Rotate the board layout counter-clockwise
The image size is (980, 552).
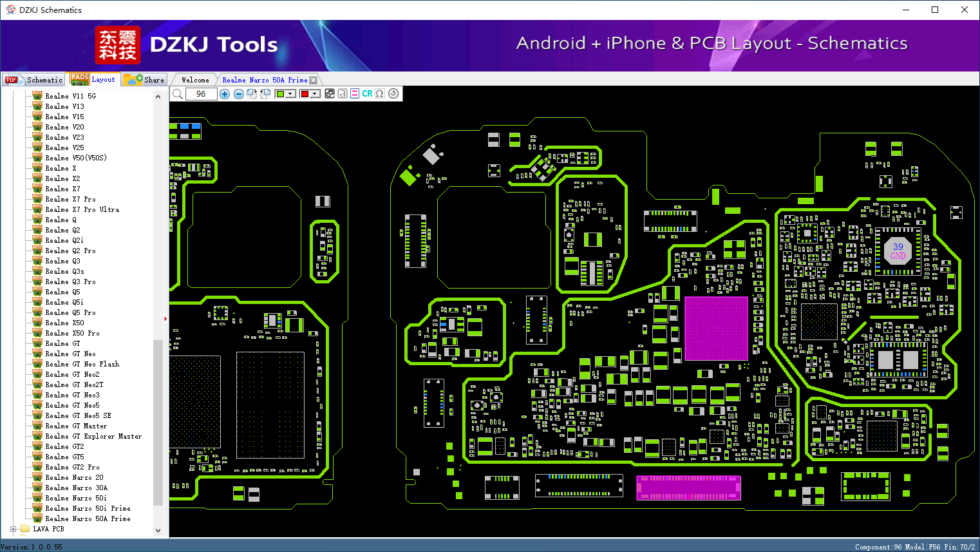pyautogui.click(x=265, y=94)
